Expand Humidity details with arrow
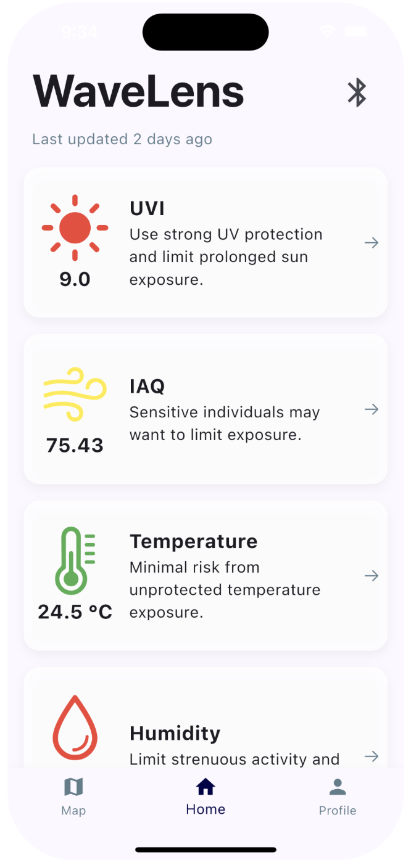This screenshot has width=411, height=868. [371, 756]
